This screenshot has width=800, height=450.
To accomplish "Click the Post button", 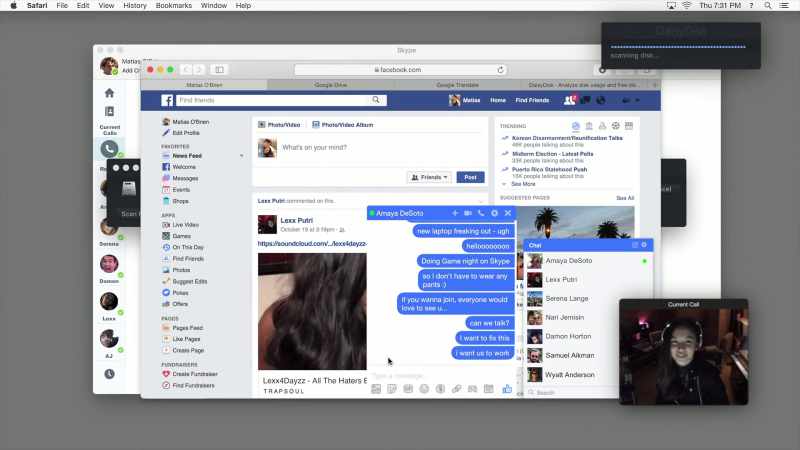I will coord(470,177).
